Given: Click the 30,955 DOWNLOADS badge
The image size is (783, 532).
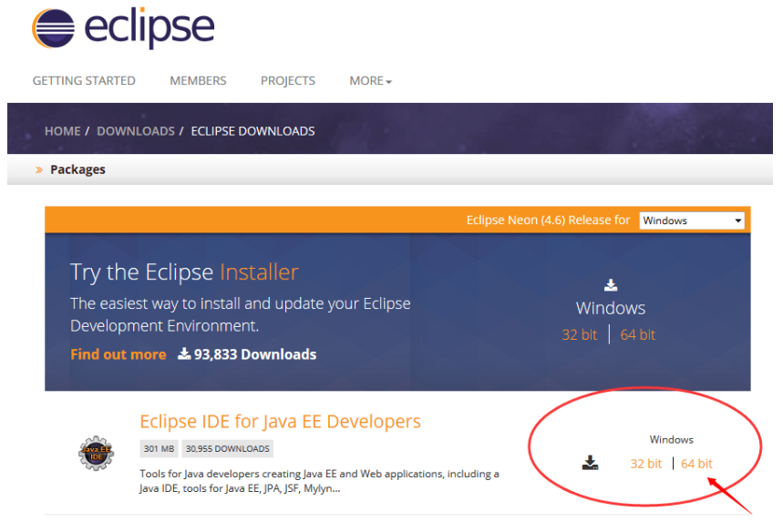Looking at the screenshot, I should pos(227,449).
